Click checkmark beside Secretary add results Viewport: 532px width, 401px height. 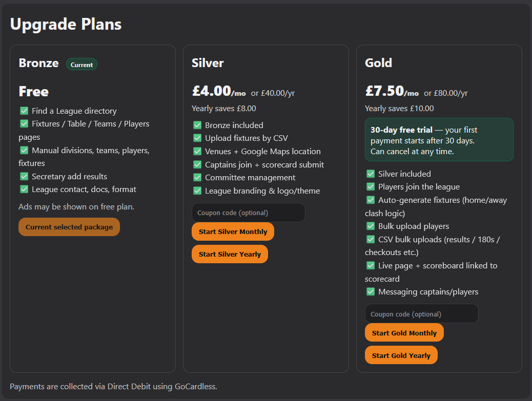click(x=24, y=176)
